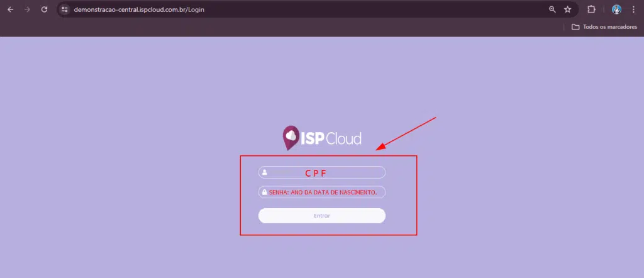Open the Extensions puzzle icon
644x278 pixels.
tap(591, 9)
